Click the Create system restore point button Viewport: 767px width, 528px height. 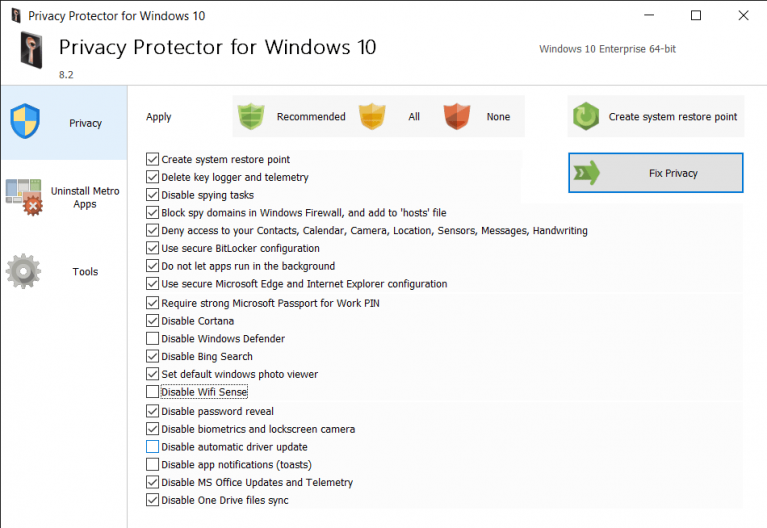[655, 116]
